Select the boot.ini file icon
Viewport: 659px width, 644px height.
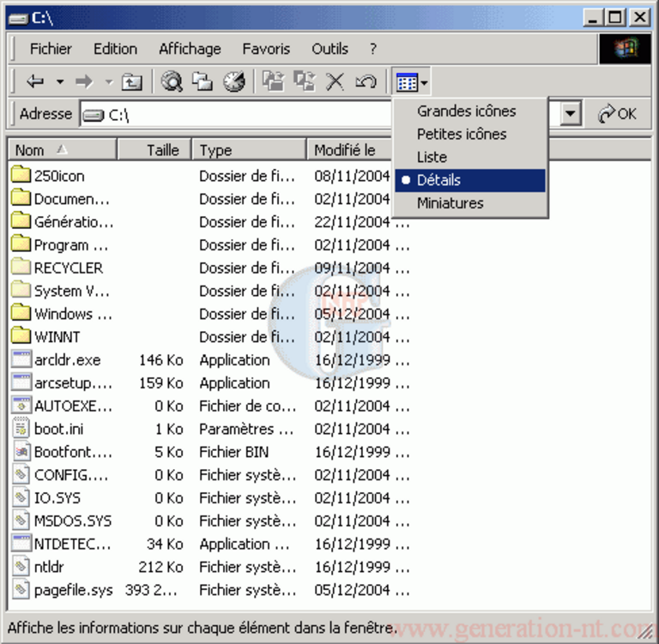tap(21, 428)
